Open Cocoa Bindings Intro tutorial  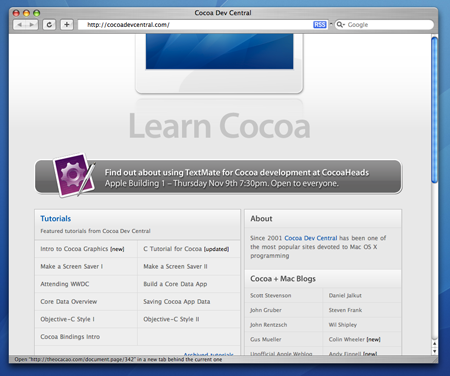pos(70,337)
